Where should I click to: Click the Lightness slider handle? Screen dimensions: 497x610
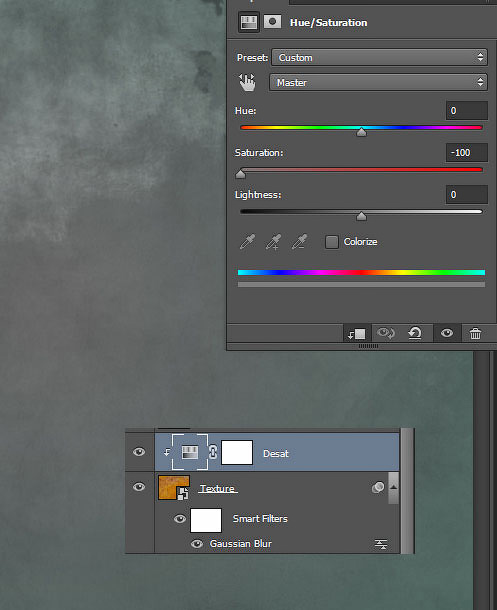tap(361, 216)
